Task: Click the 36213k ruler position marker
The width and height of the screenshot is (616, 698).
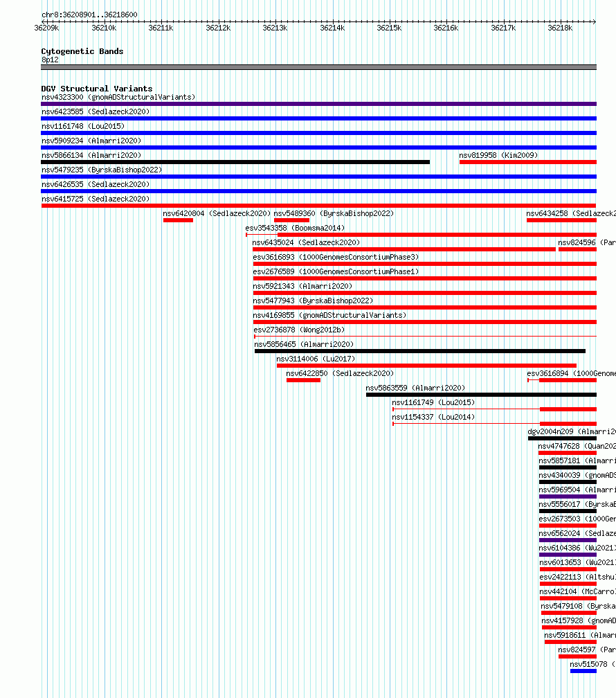Action: click(275, 28)
